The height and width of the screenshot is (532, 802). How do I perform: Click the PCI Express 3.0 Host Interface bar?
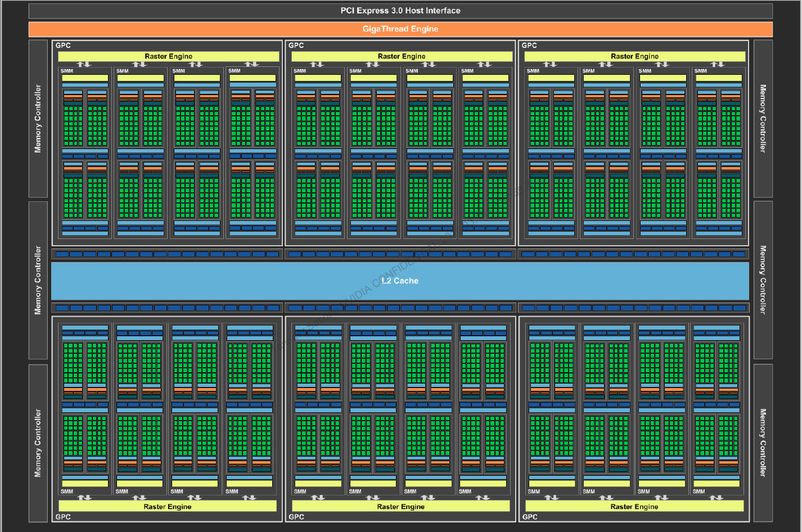[400, 11]
